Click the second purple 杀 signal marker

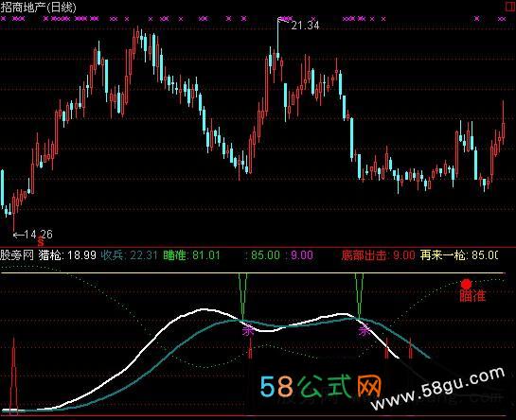point(365,330)
